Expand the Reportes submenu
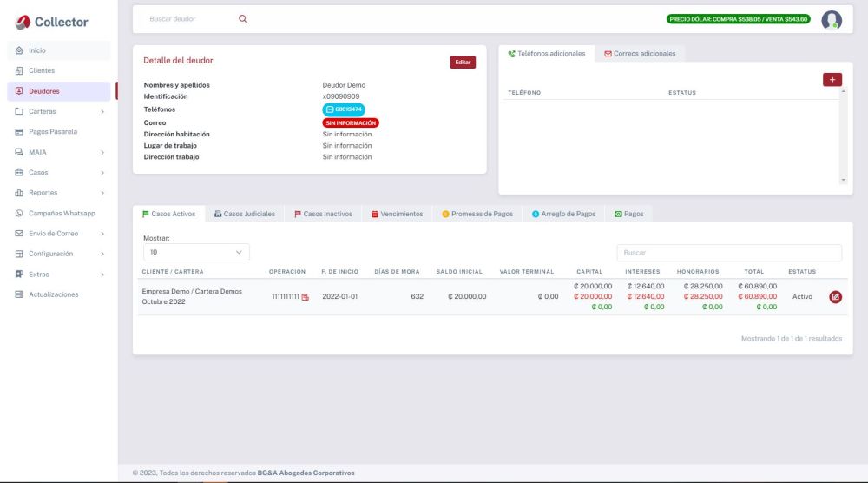 click(x=59, y=193)
